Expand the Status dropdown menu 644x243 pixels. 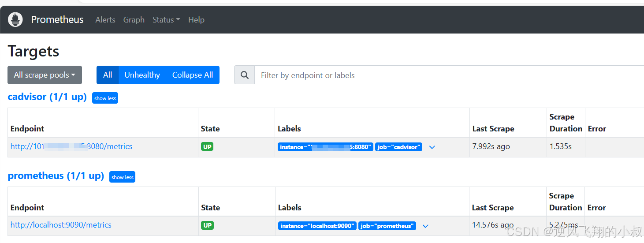pos(166,20)
